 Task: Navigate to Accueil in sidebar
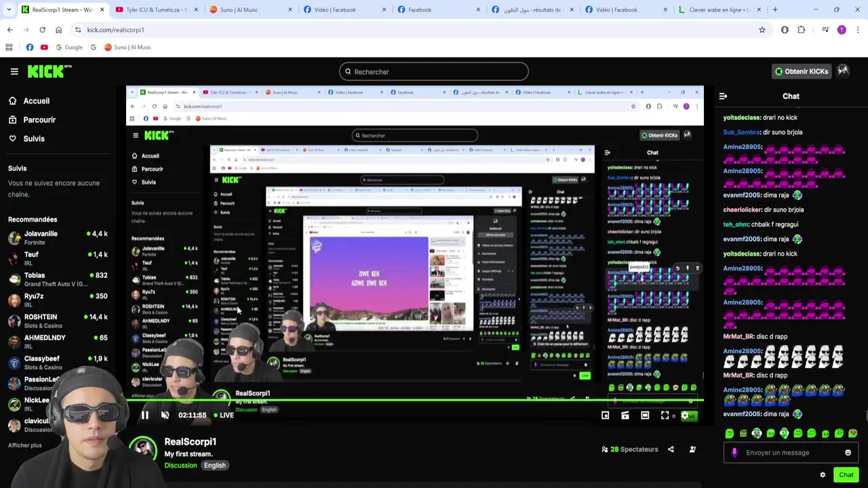37,101
